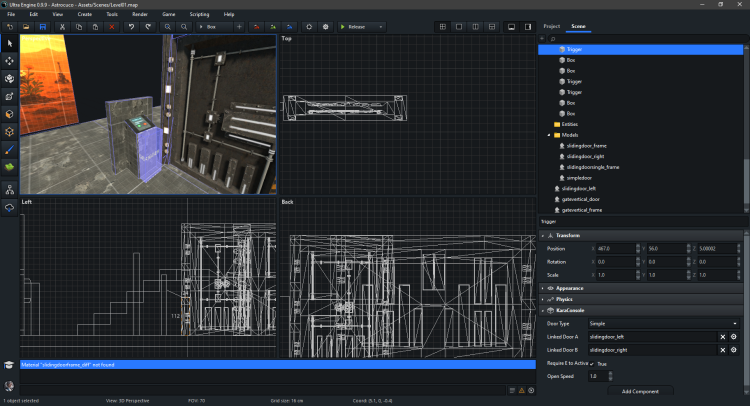Screen dimensions: 750x406
Task: Activate the move/translate tool
Action: point(10,61)
